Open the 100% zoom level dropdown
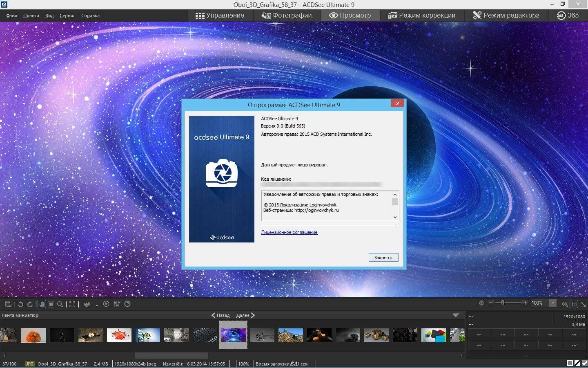588x368 pixels. click(553, 303)
